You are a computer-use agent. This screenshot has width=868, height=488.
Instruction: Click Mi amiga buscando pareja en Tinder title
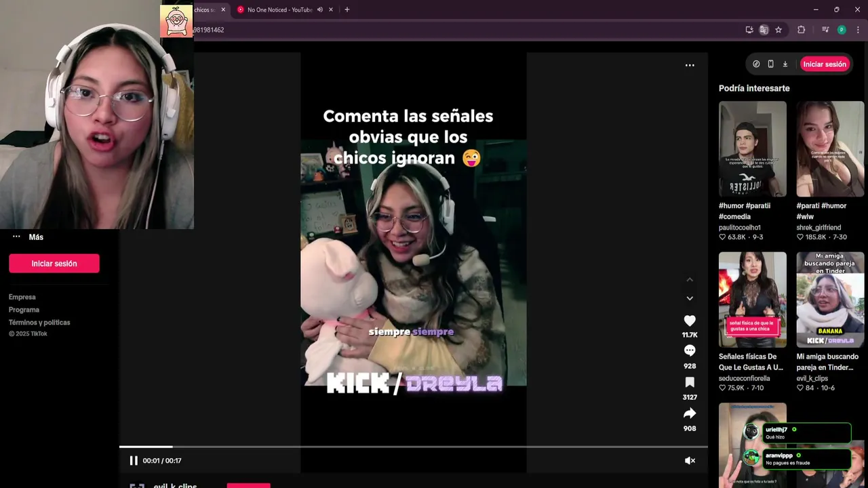pyautogui.click(x=827, y=362)
